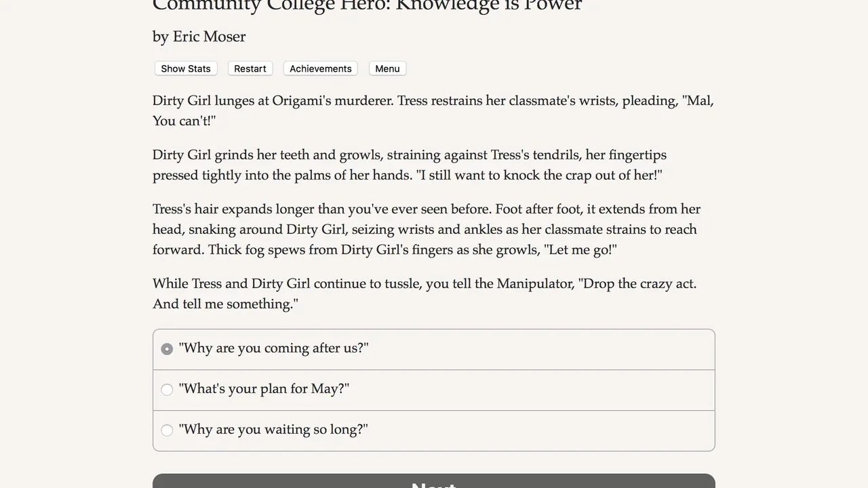View the Achievements list
Viewport: 868px width, 488px height.
[320, 68]
